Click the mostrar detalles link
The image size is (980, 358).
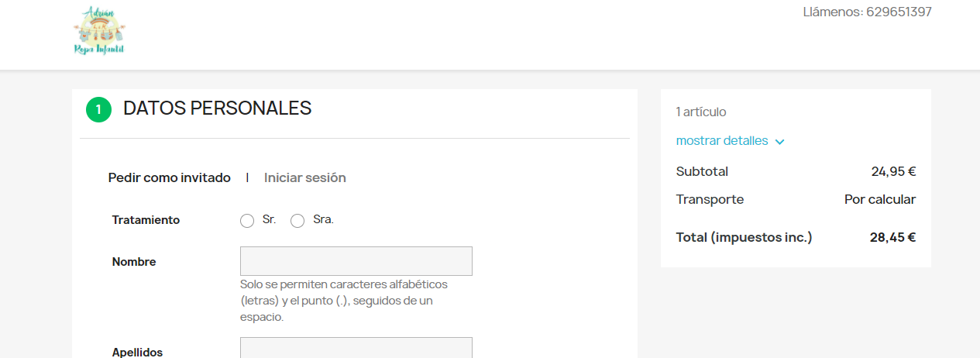click(722, 141)
